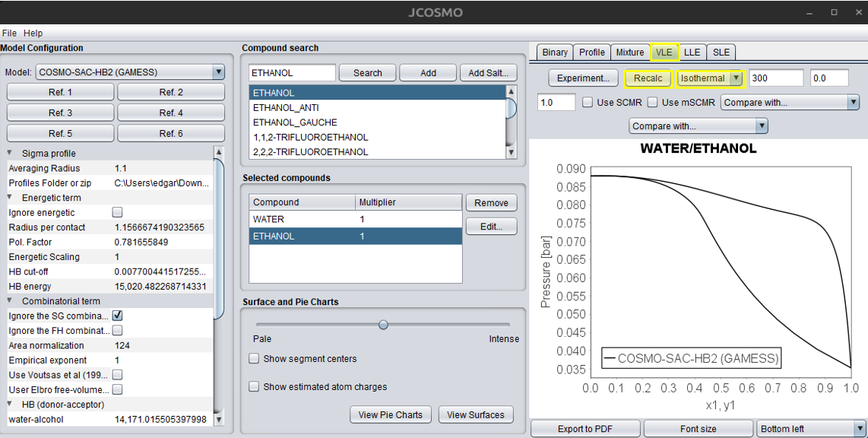The height and width of the screenshot is (438, 868).
Task: Adjust the Pale-Intense color intensity slider
Action: tap(383, 324)
